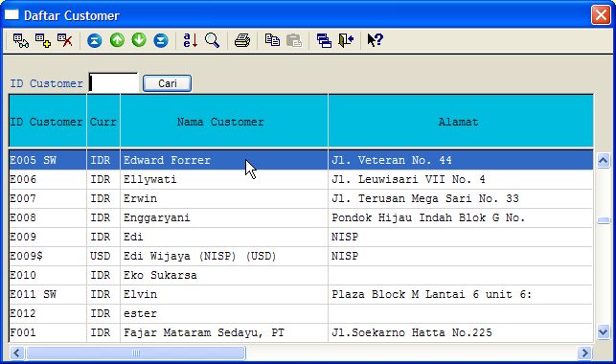This screenshot has width=616, height=364.
Task: Click horizontal scrollbar right arrow
Action: (x=584, y=353)
